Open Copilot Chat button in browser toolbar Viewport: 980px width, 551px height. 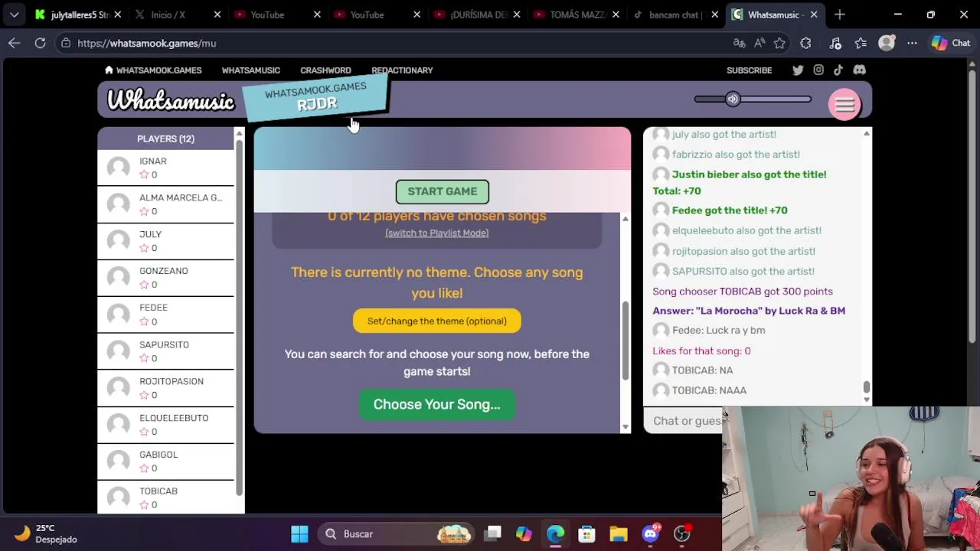pyautogui.click(x=950, y=44)
